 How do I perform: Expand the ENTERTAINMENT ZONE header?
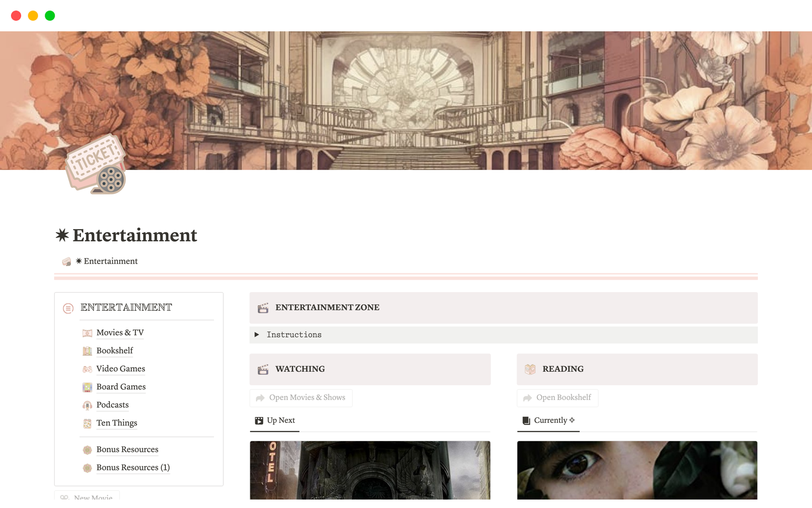327,307
